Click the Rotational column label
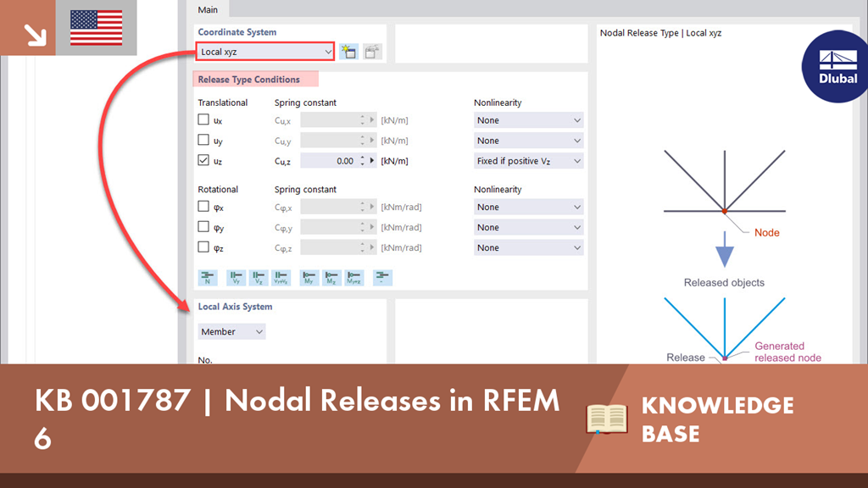868x488 pixels. point(218,189)
